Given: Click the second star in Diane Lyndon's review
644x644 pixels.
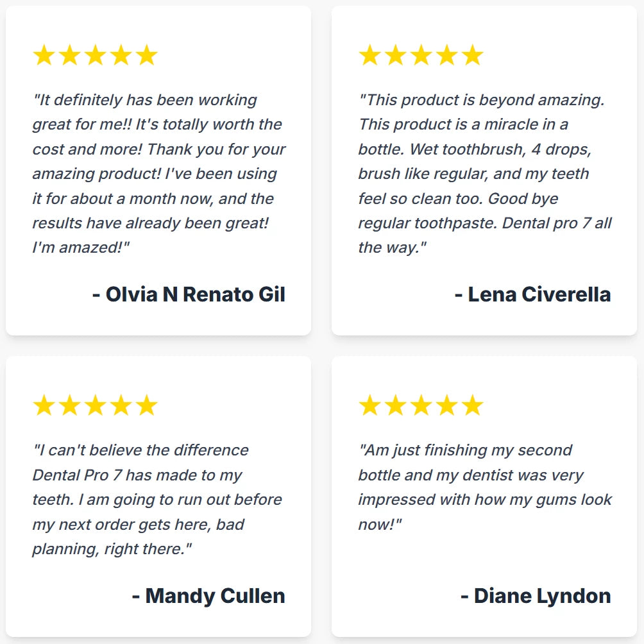Looking at the screenshot, I should (395, 406).
